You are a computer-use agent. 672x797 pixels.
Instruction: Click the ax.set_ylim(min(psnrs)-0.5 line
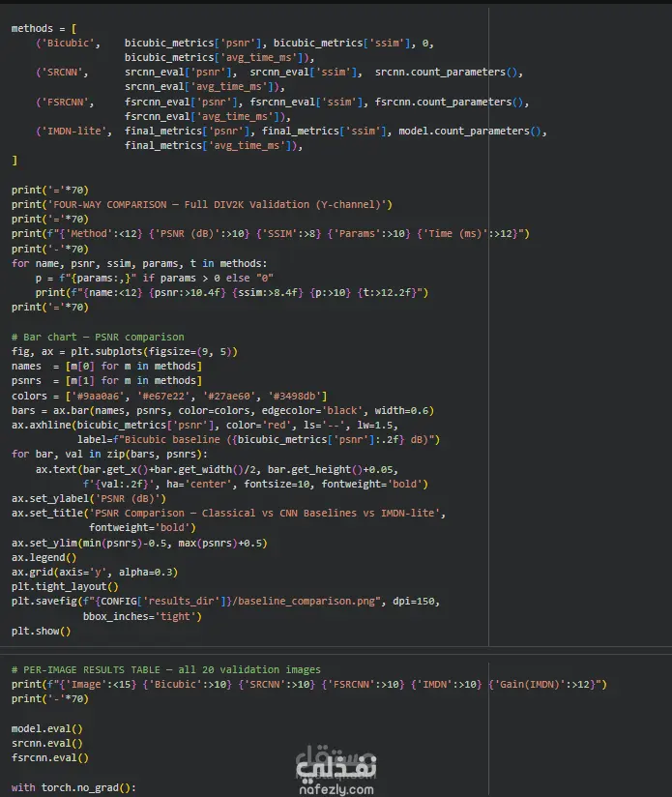point(139,544)
